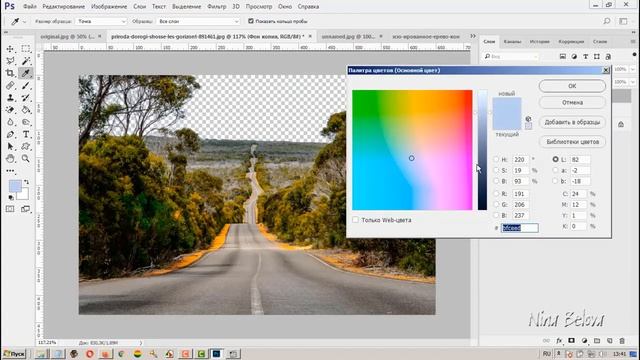640x360 pixels.
Task: Open Библиотеки цветов button
Action: [x=572, y=142]
